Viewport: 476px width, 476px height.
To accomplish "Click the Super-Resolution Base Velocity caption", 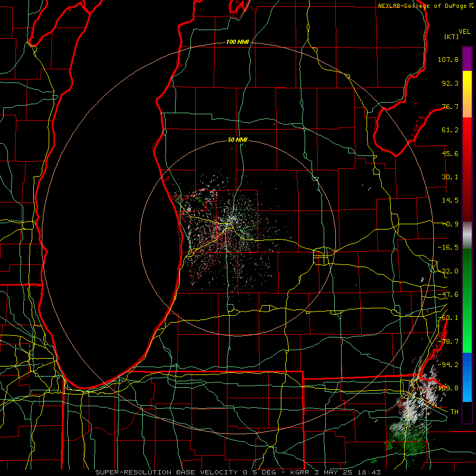I will (x=238, y=472).
